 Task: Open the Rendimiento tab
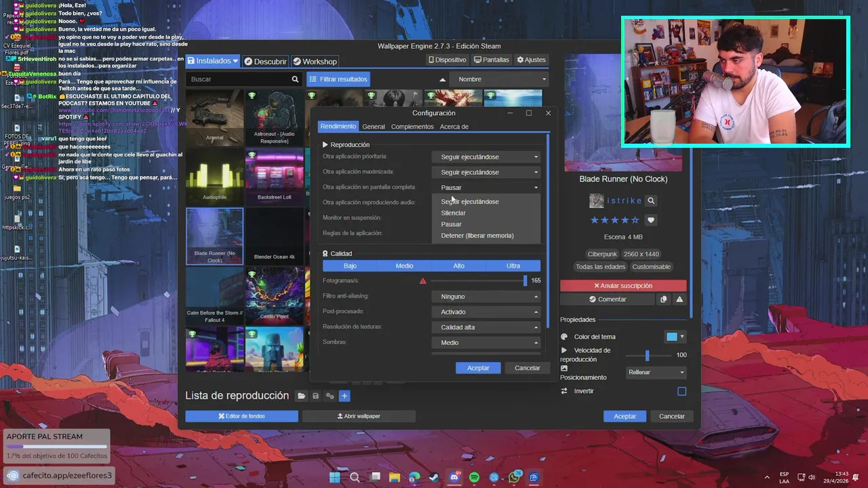338,126
